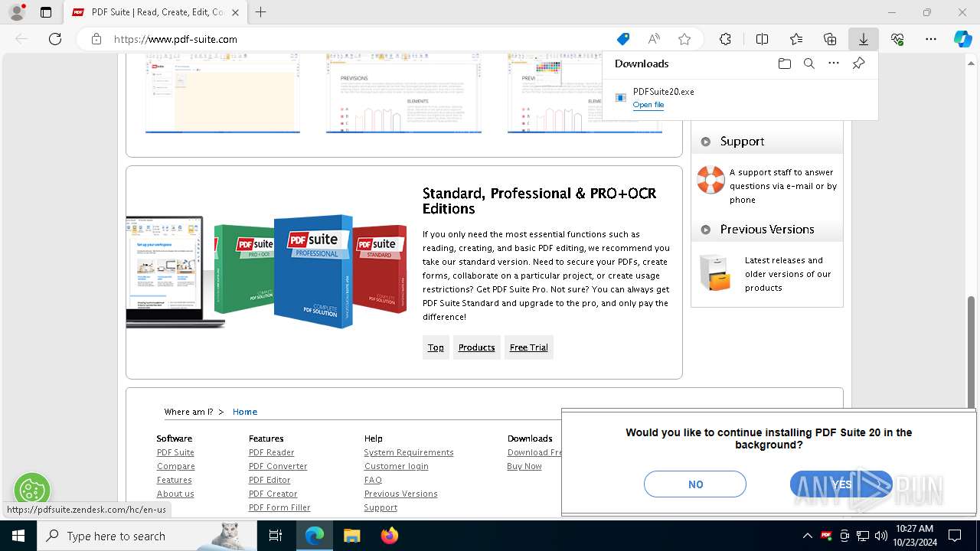Toggle the Downloads toolbar button

[x=863, y=39]
